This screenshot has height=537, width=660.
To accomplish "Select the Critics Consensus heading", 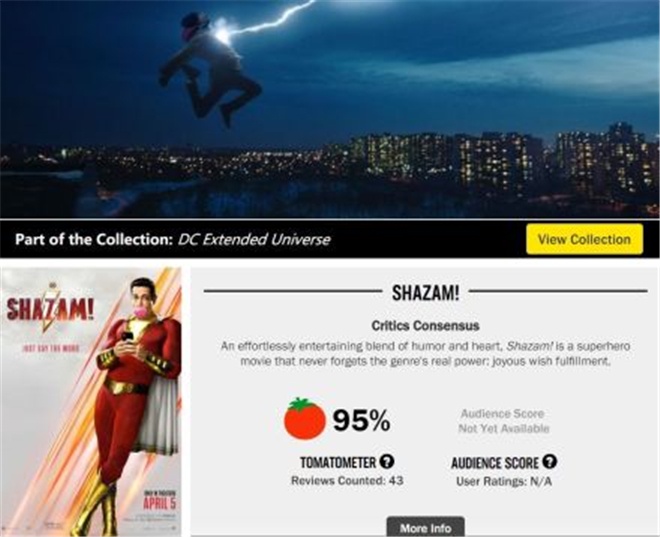I will click(425, 325).
